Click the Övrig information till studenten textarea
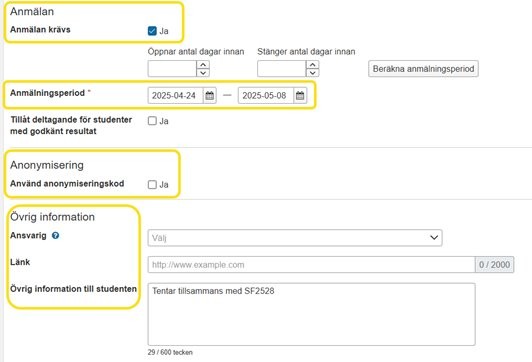The image size is (532, 362). pos(311,315)
